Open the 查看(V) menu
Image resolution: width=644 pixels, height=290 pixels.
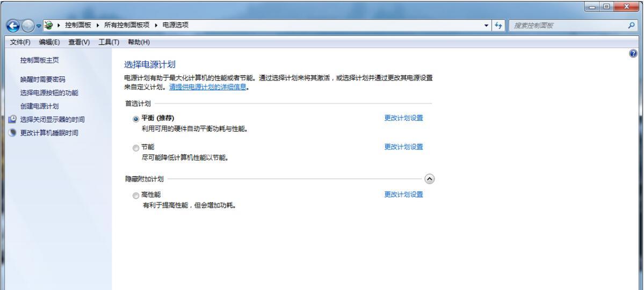(x=79, y=42)
